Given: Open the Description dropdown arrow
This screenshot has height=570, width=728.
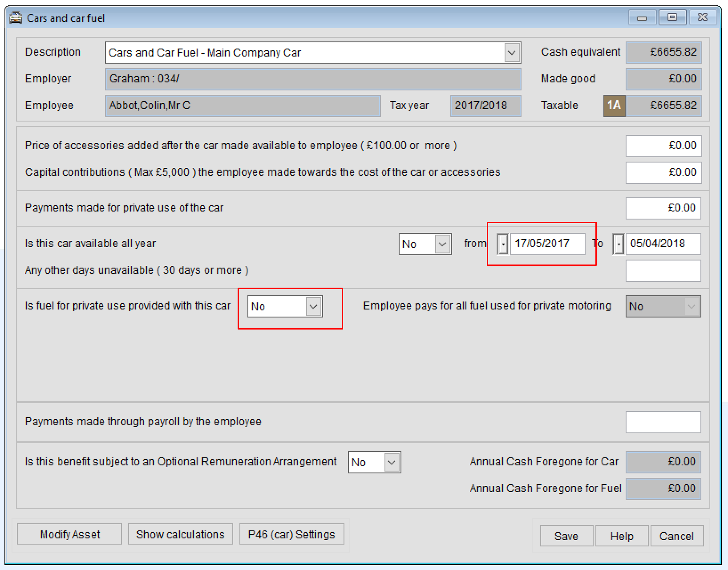Looking at the screenshot, I should click(x=512, y=52).
